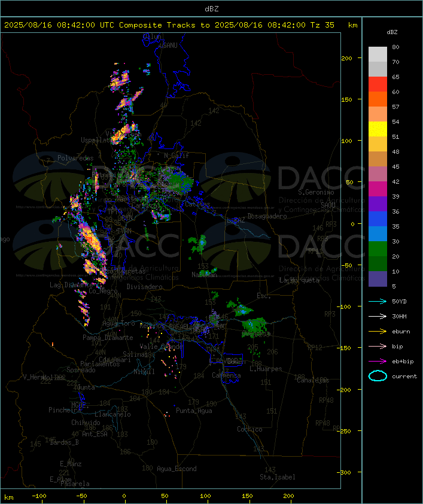
Task: Pick the yellow 51-54 dBZ swatch
Action: [378, 129]
